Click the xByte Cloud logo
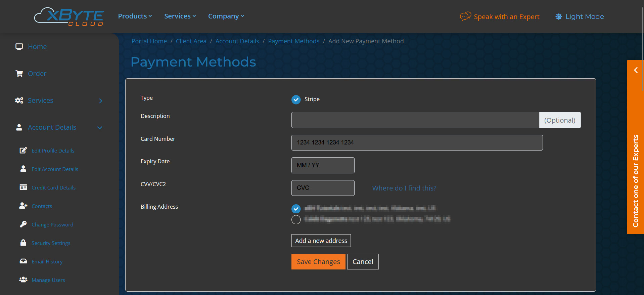This screenshot has height=295, width=644. [x=69, y=16]
